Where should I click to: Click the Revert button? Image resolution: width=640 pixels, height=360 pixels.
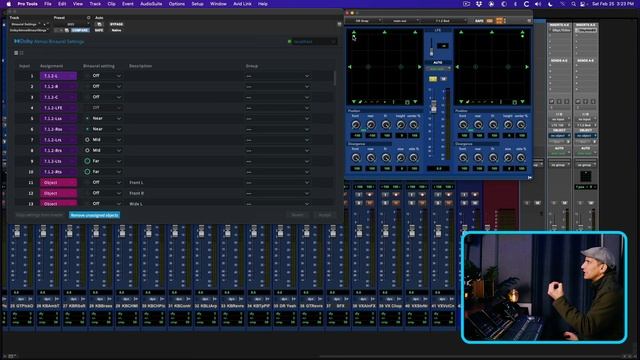[298, 215]
